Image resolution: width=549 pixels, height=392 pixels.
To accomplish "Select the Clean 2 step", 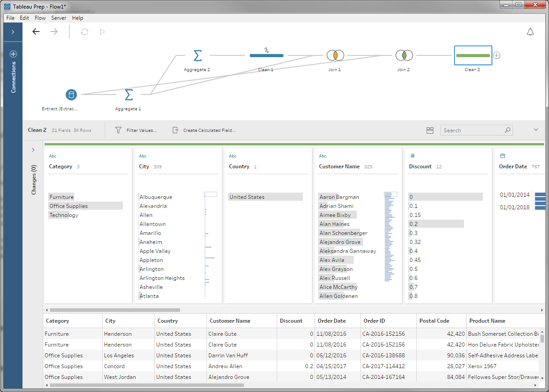I will [473, 55].
